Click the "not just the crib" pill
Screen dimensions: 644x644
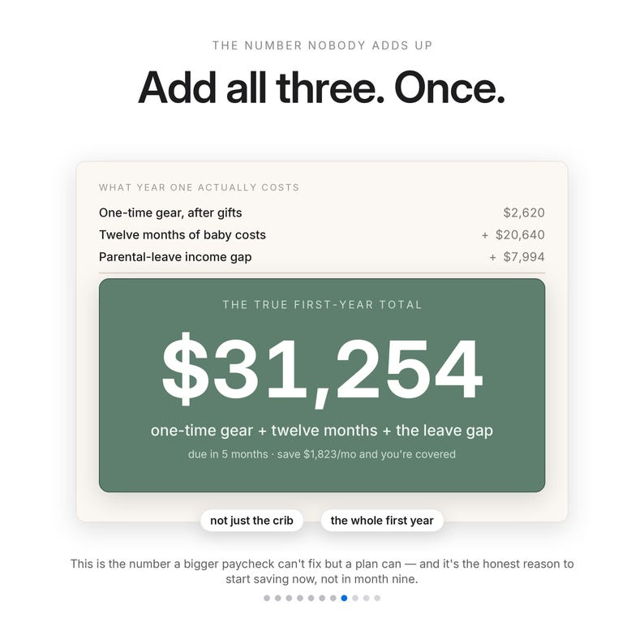click(251, 521)
